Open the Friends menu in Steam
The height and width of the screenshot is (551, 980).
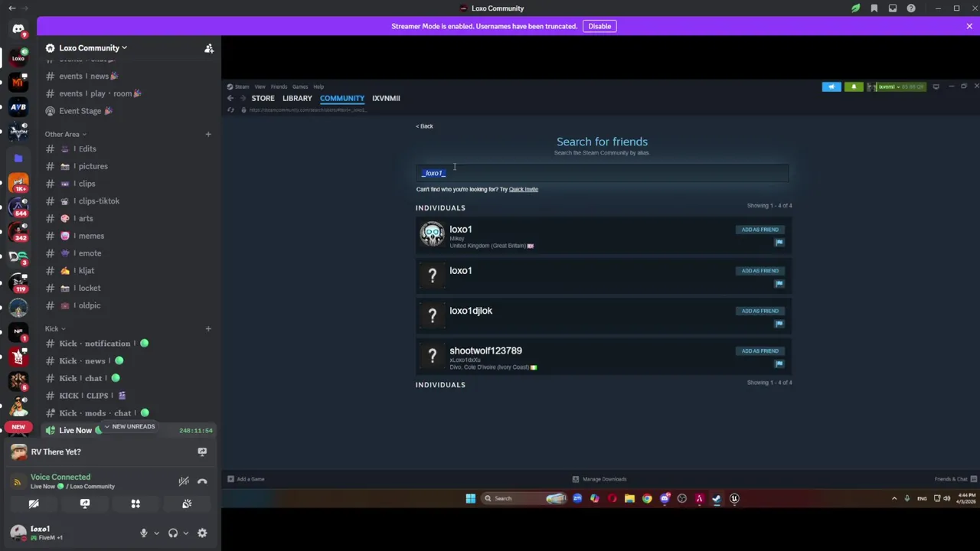click(279, 86)
